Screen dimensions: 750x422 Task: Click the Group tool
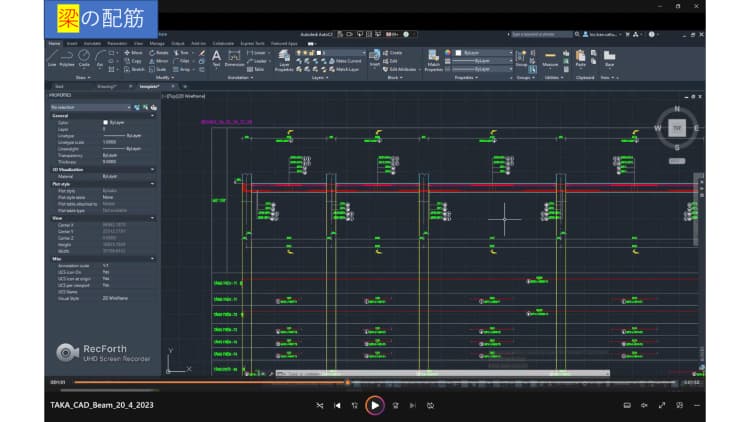(521, 58)
